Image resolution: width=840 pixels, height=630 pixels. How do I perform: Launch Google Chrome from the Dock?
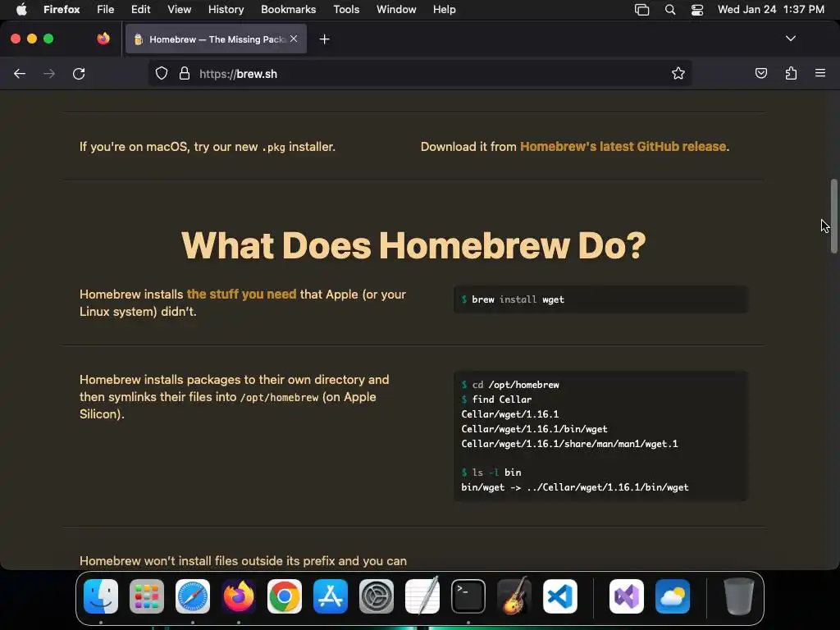tap(285, 596)
